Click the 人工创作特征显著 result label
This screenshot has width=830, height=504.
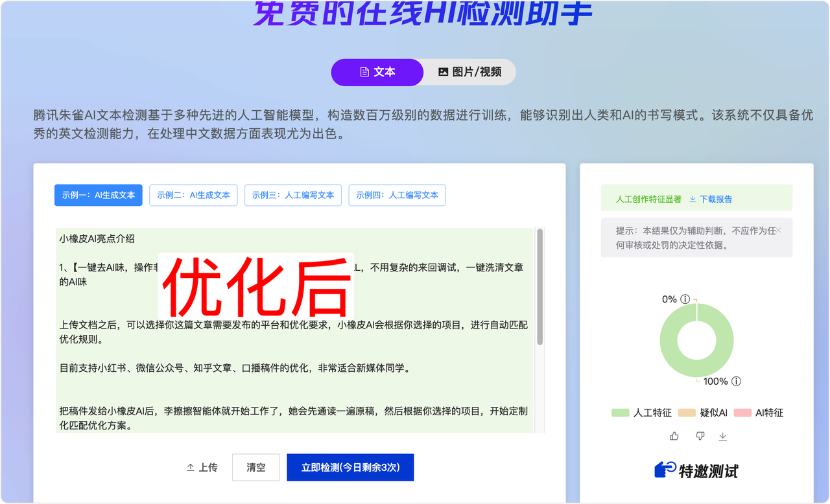[x=648, y=199]
